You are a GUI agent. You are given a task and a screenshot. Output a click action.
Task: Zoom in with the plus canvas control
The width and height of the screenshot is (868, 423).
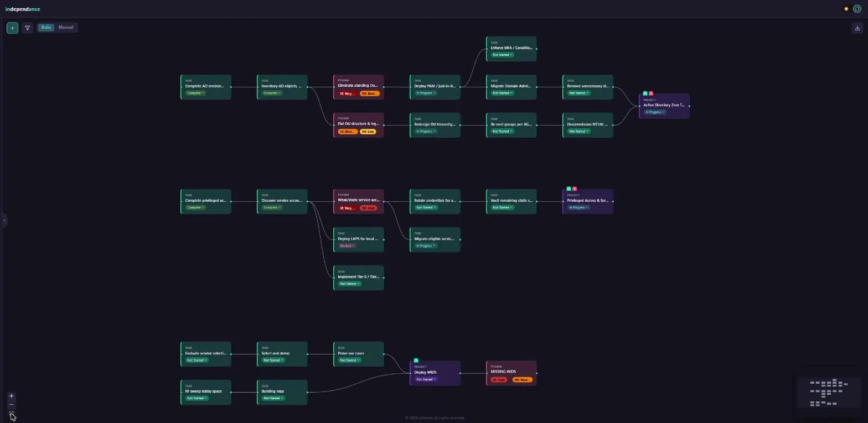[x=12, y=396]
